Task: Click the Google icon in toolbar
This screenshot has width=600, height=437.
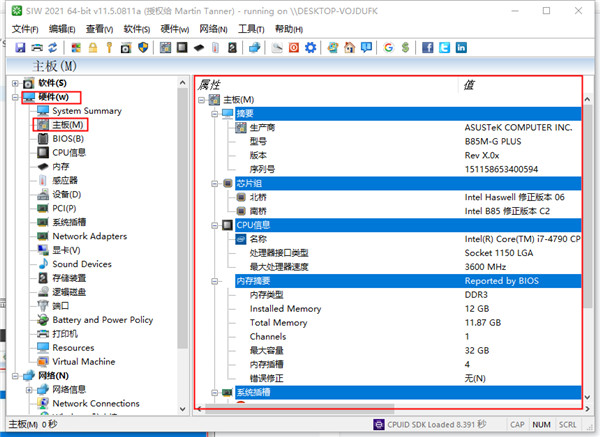Action: pyautogui.click(x=388, y=47)
